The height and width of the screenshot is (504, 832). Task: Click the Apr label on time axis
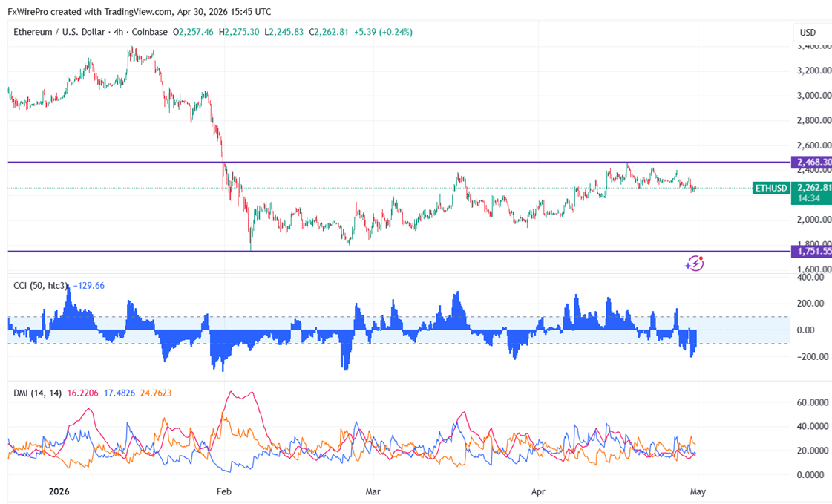538,492
